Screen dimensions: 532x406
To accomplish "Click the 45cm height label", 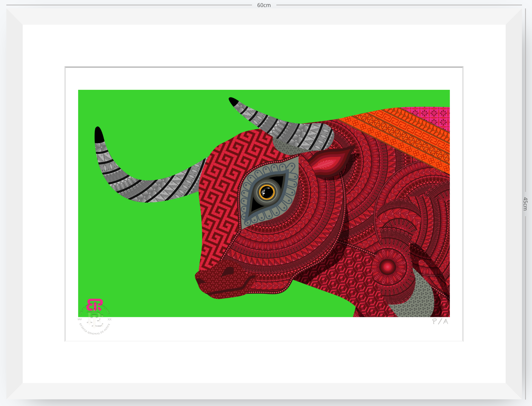I will pos(525,204).
